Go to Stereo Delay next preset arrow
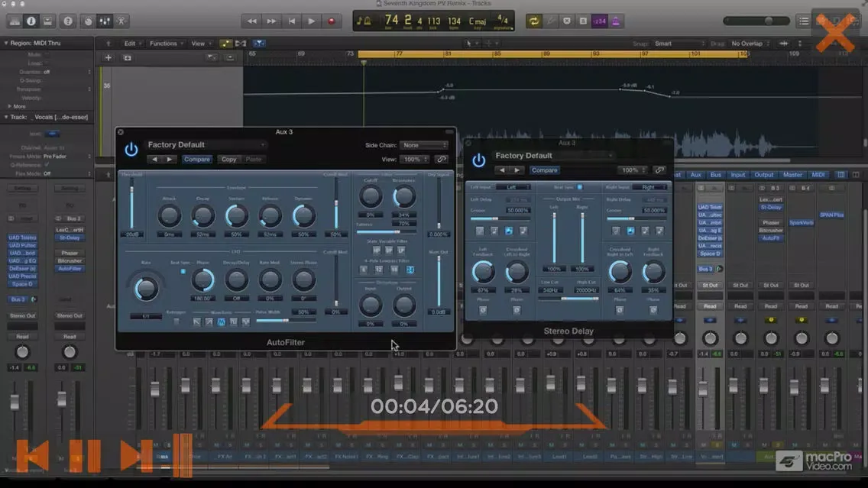The width and height of the screenshot is (868, 488). pos(517,170)
